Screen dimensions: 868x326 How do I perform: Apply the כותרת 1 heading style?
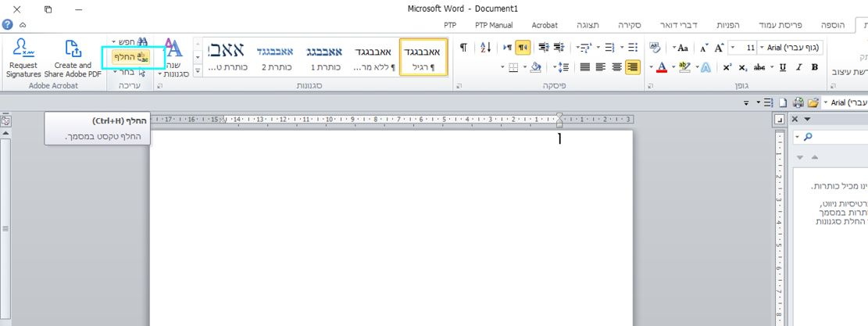point(324,58)
